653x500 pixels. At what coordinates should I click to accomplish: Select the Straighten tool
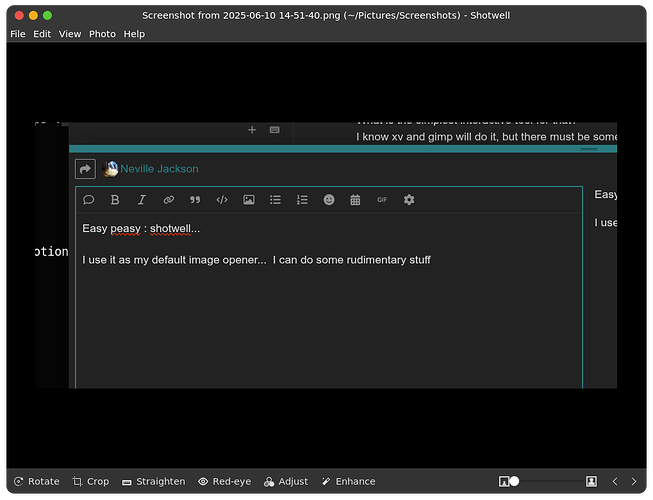pyautogui.click(x=154, y=482)
